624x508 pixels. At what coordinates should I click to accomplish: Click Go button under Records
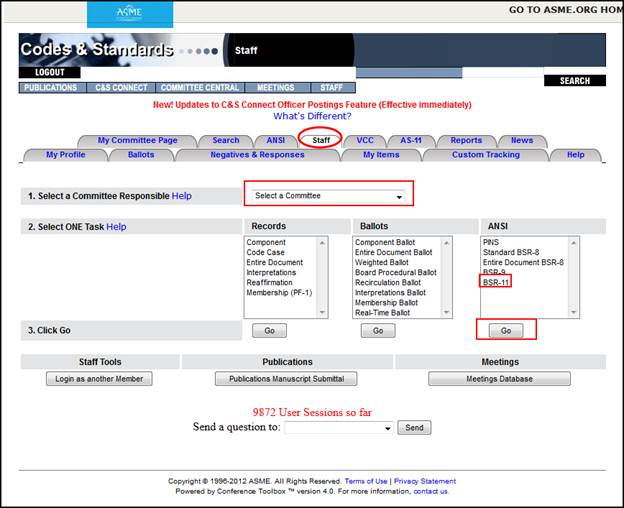click(269, 331)
